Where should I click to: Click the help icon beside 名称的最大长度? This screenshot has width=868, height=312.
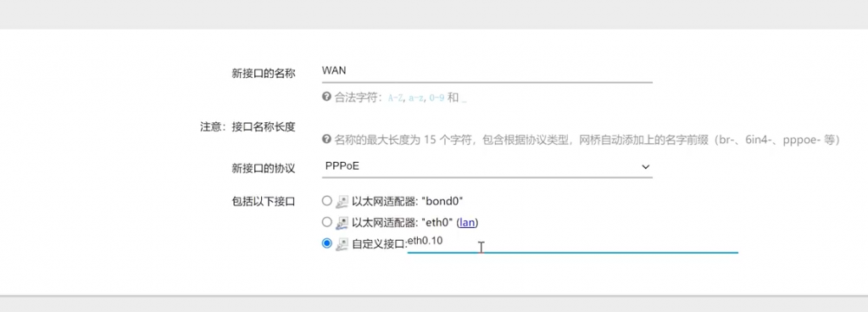pyautogui.click(x=326, y=139)
